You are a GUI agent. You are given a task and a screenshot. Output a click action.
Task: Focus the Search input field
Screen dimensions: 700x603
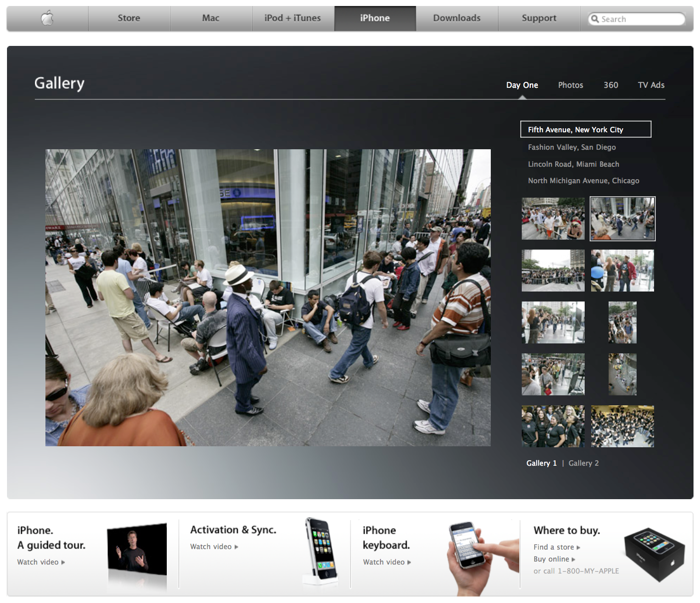[x=637, y=19]
